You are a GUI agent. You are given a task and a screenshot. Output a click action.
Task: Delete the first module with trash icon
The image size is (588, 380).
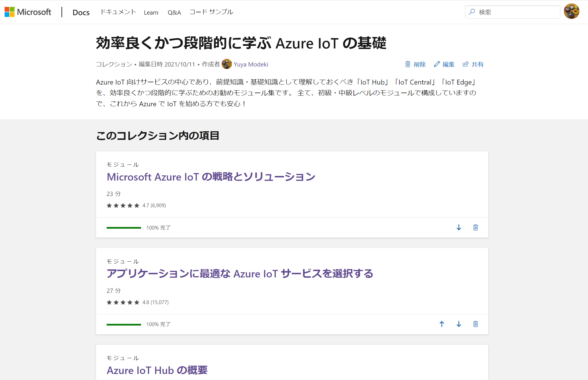click(475, 228)
